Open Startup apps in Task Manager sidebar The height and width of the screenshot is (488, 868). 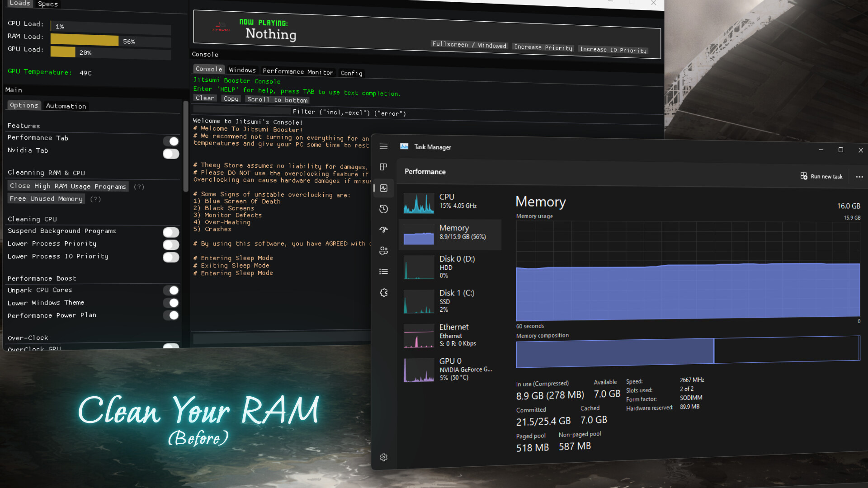pyautogui.click(x=383, y=230)
